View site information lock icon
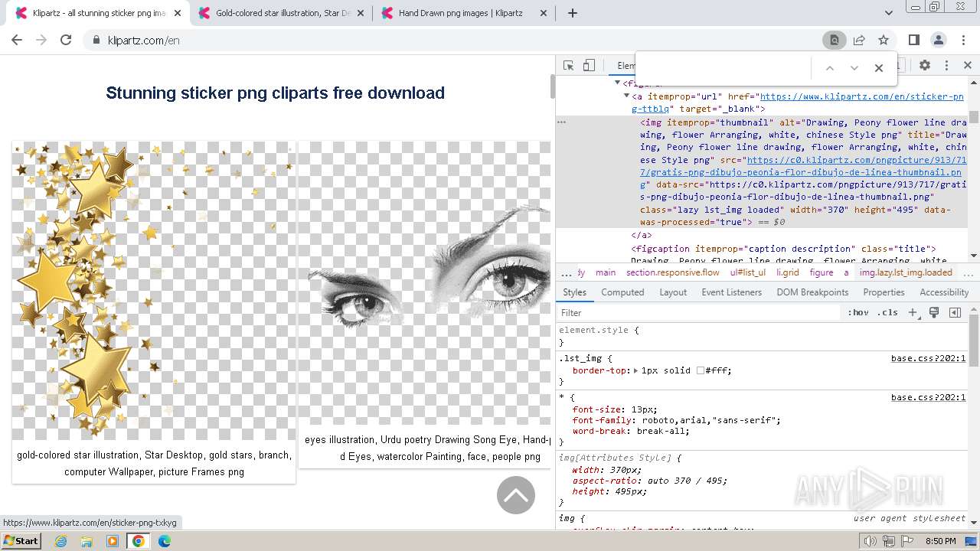Viewport: 980px width, 551px height. [96, 40]
